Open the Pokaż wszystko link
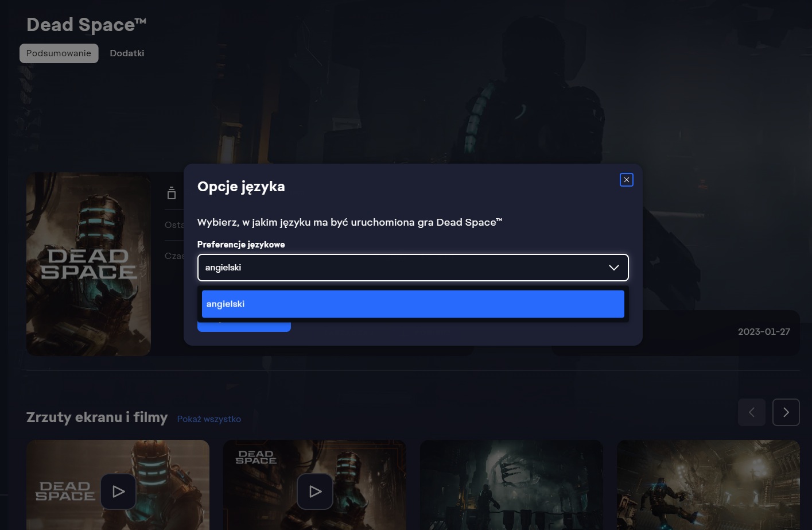812x530 pixels. coord(209,419)
